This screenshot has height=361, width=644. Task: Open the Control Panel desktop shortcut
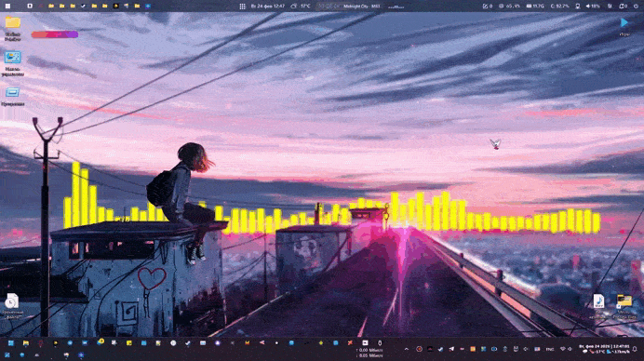(12, 58)
